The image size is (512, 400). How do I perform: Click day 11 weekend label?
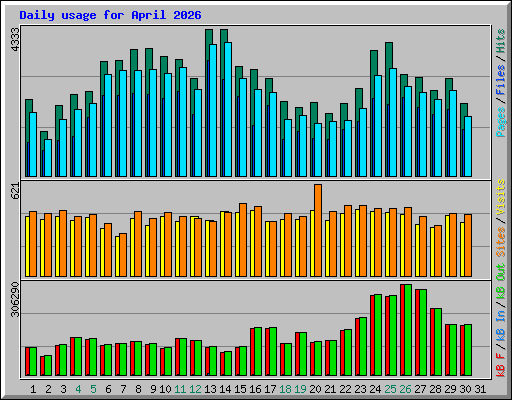[x=180, y=389]
